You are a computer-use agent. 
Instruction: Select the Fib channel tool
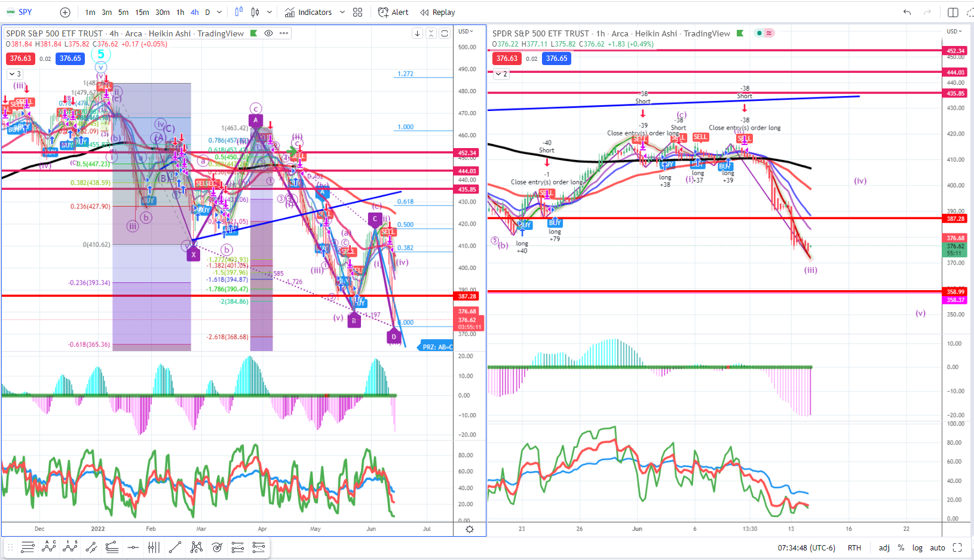pos(238,547)
